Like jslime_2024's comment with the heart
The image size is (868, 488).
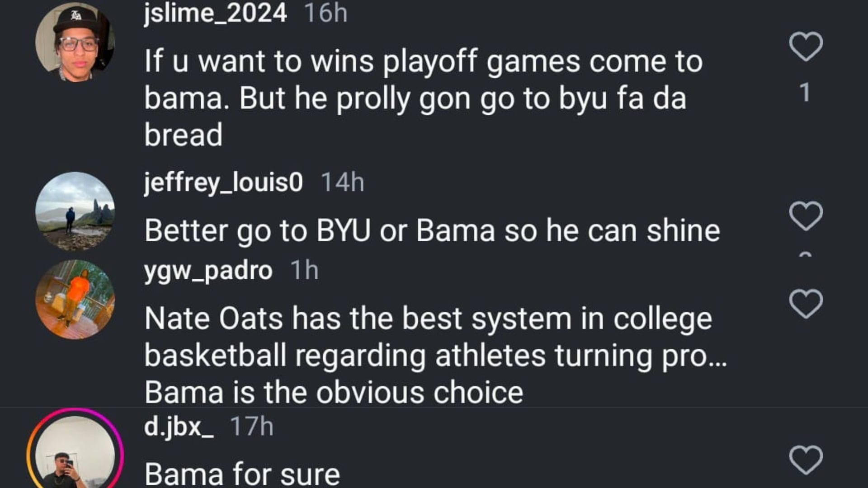pos(806,47)
